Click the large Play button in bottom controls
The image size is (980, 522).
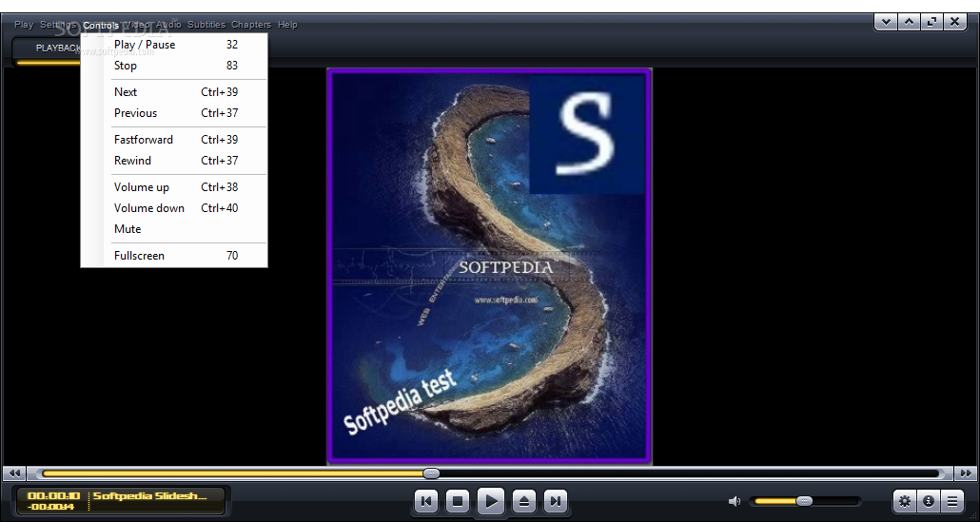click(491, 501)
